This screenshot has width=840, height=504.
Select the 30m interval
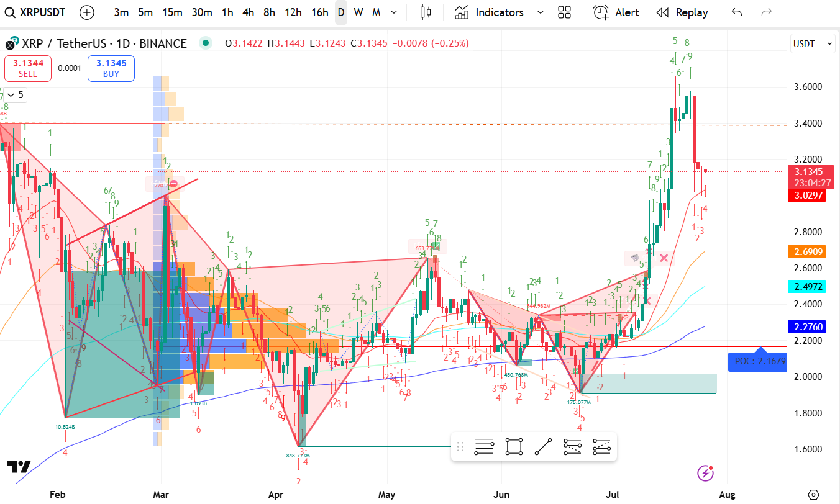pyautogui.click(x=202, y=12)
